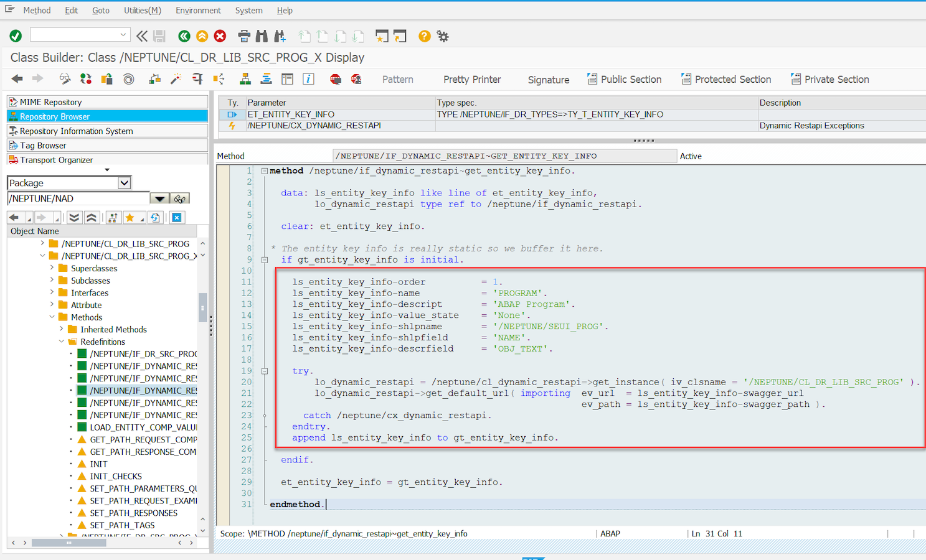The height and width of the screenshot is (560, 926).
Task: Click the Customize Local Layout gear icon
Action: [443, 36]
